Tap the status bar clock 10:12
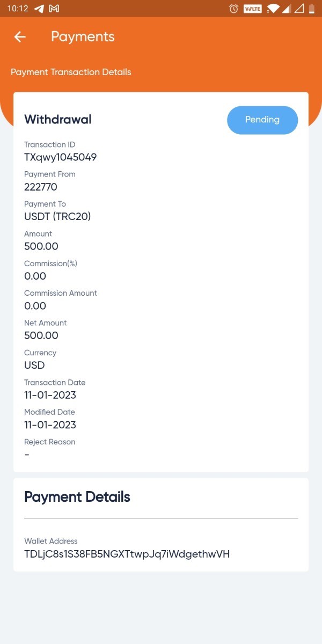Viewport: 322px width, 644px height. point(18,9)
